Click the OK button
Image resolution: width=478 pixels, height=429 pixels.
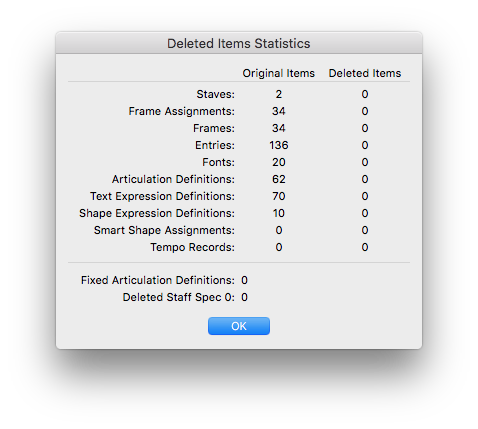click(239, 326)
